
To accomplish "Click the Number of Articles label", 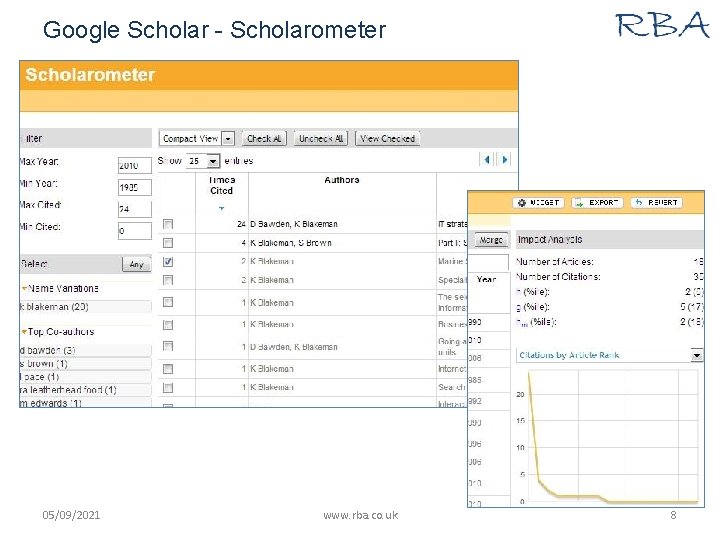I will pos(555,262).
